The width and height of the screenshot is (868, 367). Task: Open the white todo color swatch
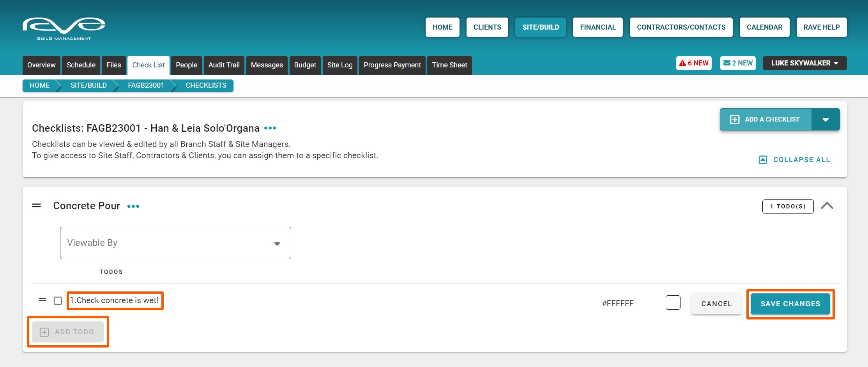(673, 303)
